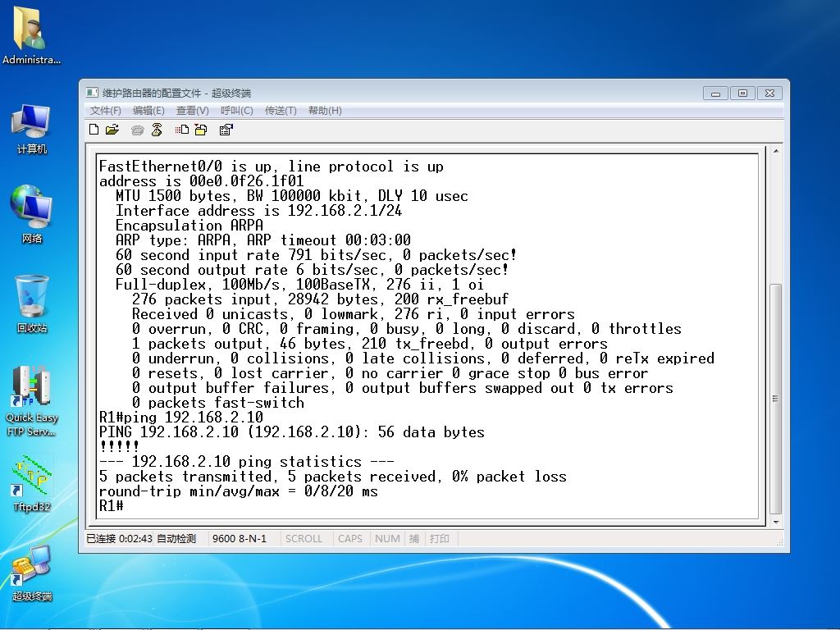Click the R1# prompt on last line
Screen dimensions: 840x630
point(112,505)
